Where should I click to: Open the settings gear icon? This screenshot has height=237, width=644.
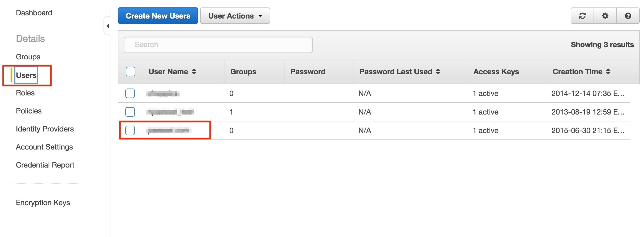(605, 16)
